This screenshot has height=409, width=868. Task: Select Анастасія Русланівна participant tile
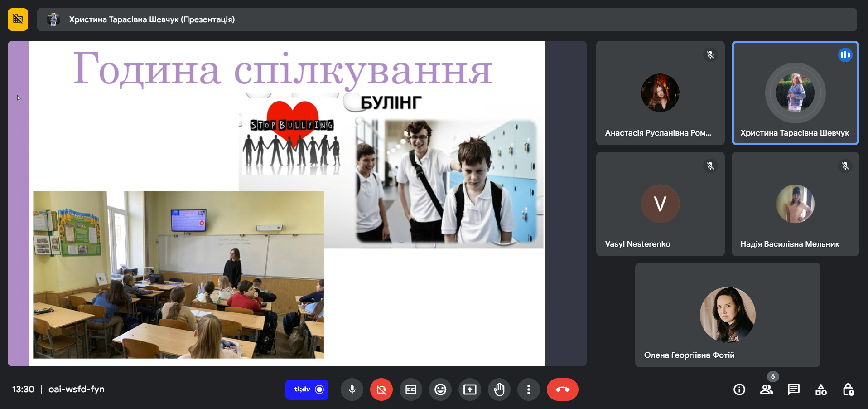(x=660, y=93)
